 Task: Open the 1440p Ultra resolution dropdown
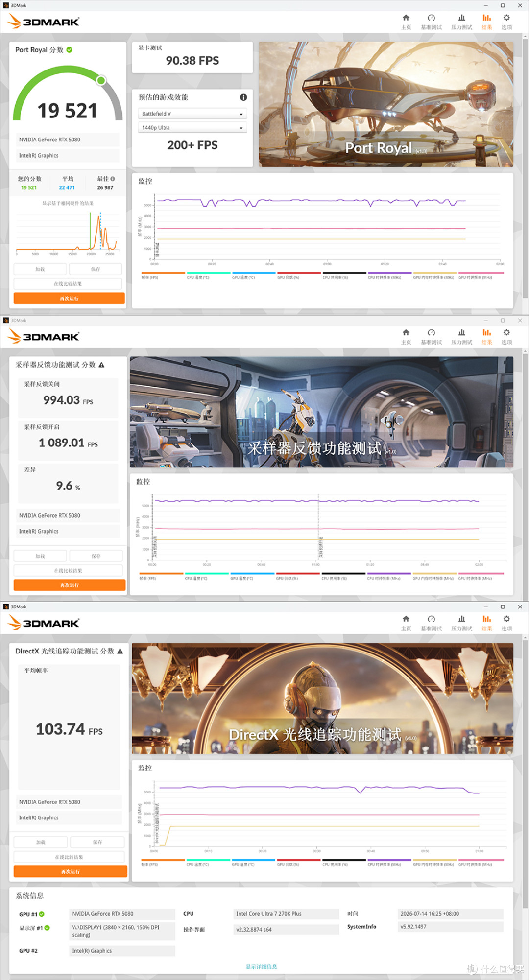pos(192,128)
